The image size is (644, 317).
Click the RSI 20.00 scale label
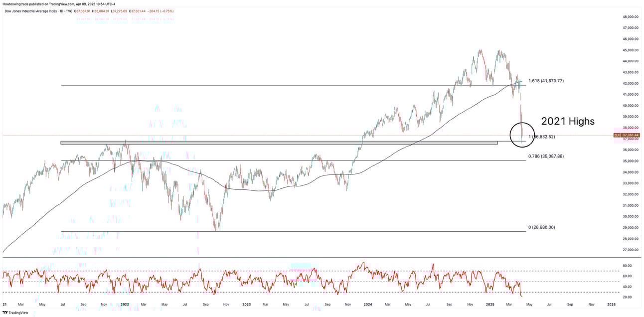point(627,297)
